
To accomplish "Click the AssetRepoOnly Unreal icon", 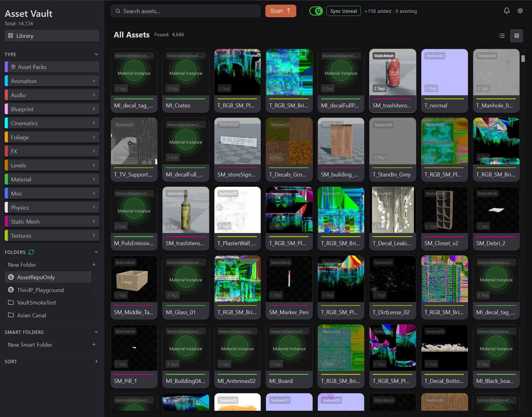I will click(11, 277).
